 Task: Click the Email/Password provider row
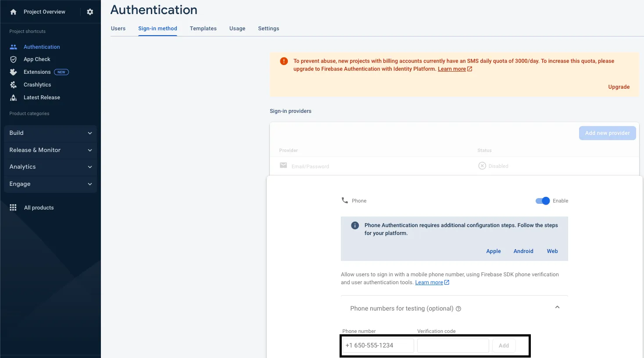[454, 166]
